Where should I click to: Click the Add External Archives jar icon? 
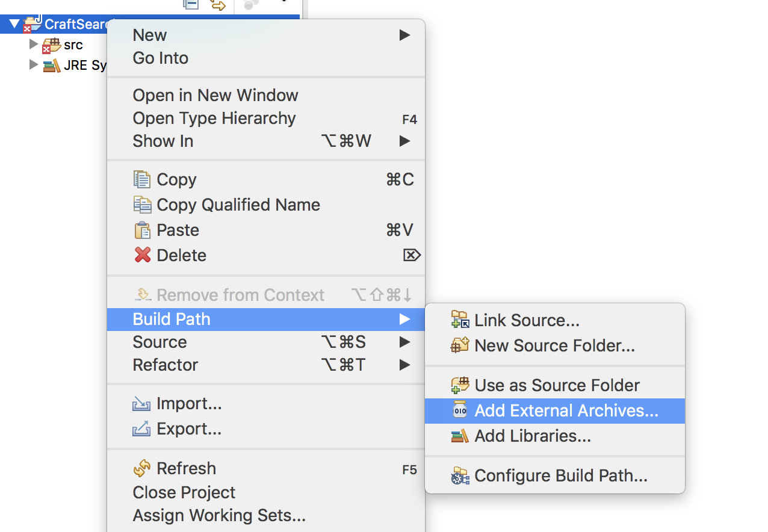click(460, 410)
